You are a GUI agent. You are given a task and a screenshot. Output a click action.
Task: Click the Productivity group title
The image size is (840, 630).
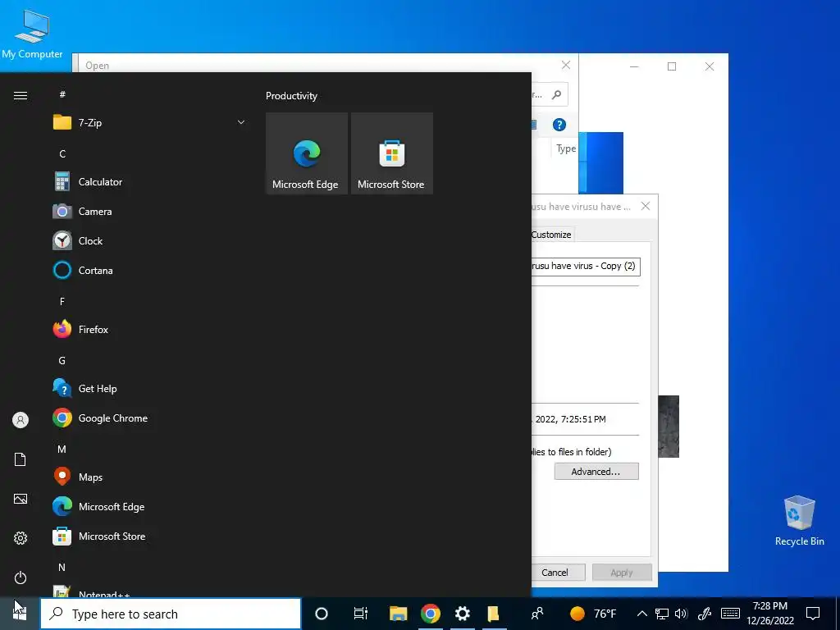(x=291, y=96)
